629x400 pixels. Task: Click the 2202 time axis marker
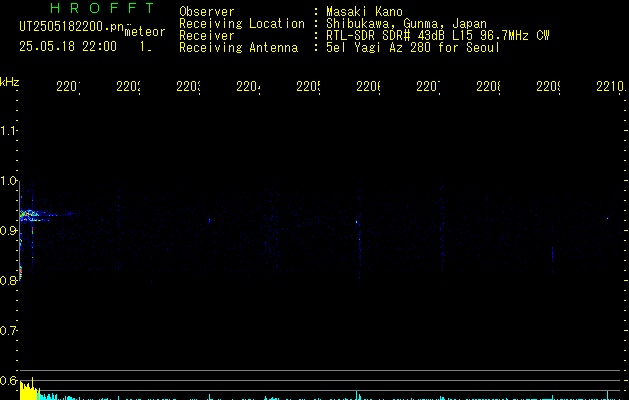[x=128, y=86]
